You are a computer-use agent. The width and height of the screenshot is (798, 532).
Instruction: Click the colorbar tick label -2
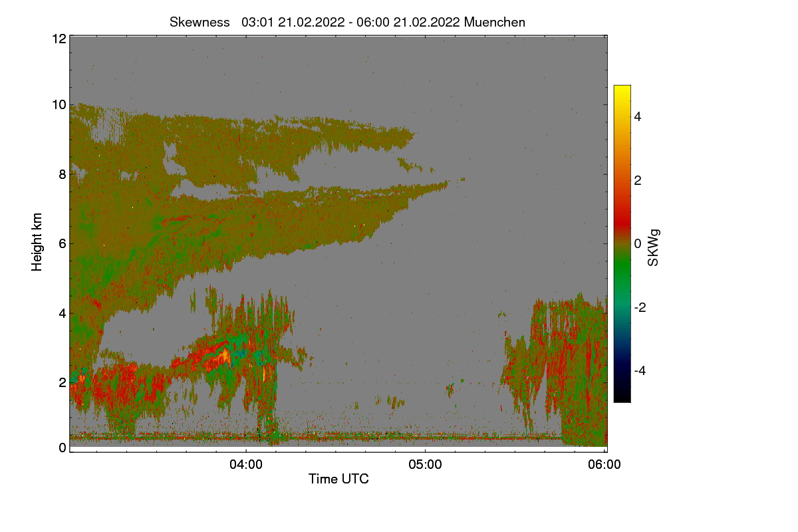pyautogui.click(x=640, y=307)
